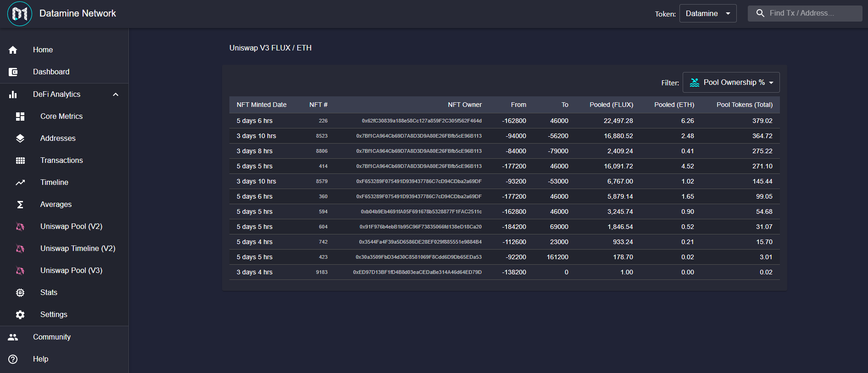This screenshot has height=373, width=868.
Task: Click the Timeline trending arrow icon
Action: (20, 183)
